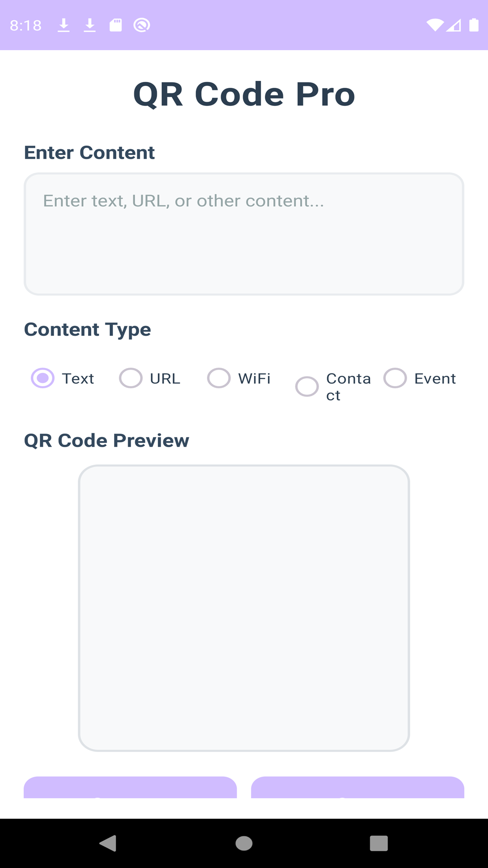Tap the Wi-Fi signal icon in status bar
488x868 pixels.
[435, 25]
